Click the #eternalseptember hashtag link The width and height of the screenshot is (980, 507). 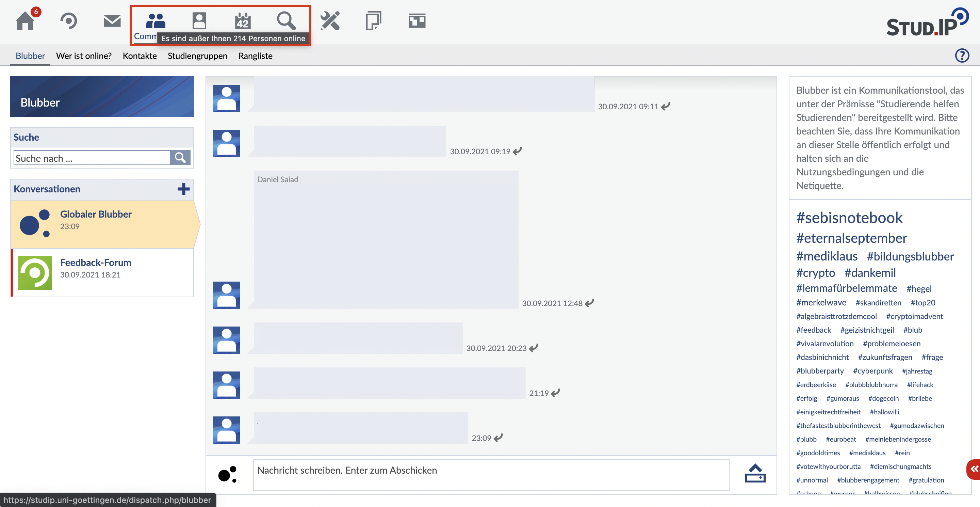(x=851, y=238)
